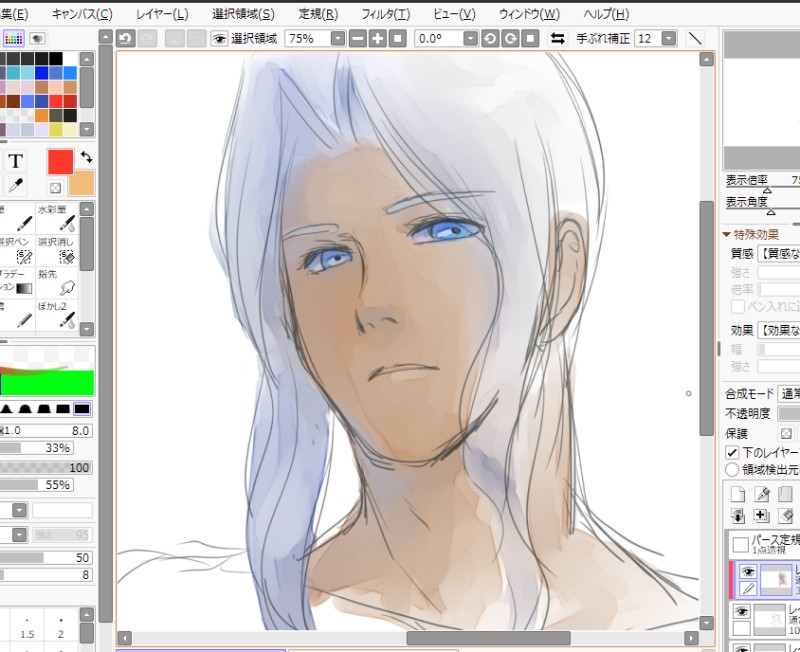The width and height of the screenshot is (800, 652).
Task: Open the 選択領域(S) menu
Action: click(x=243, y=14)
